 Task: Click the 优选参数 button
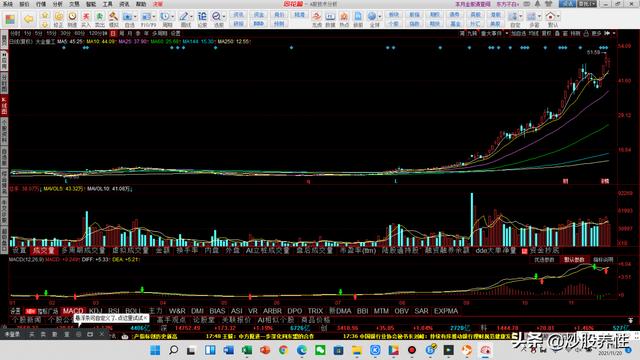coord(544,260)
